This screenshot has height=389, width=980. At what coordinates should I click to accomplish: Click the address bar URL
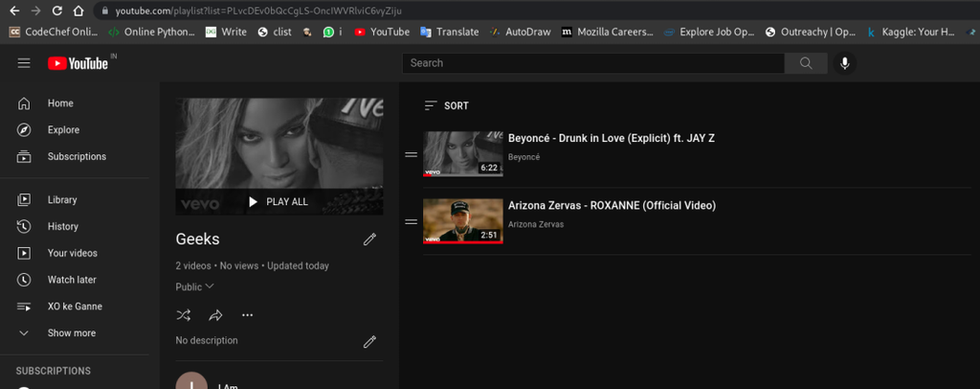[258, 11]
